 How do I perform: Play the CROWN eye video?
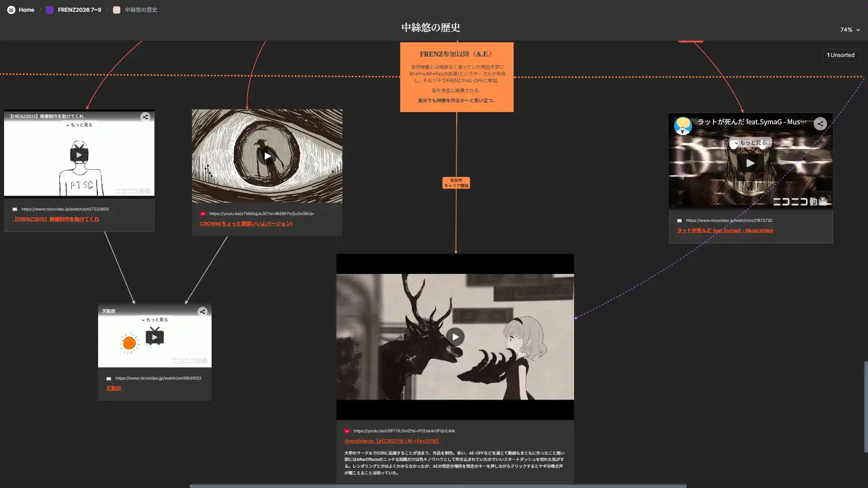[x=267, y=156]
